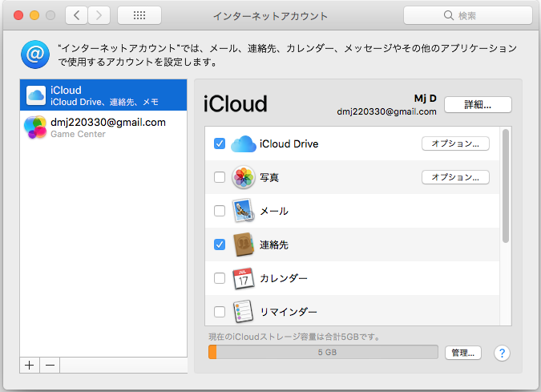The height and width of the screenshot is (392, 541).
Task: Click the Contacts (連絡先) book icon
Action: tap(243, 244)
